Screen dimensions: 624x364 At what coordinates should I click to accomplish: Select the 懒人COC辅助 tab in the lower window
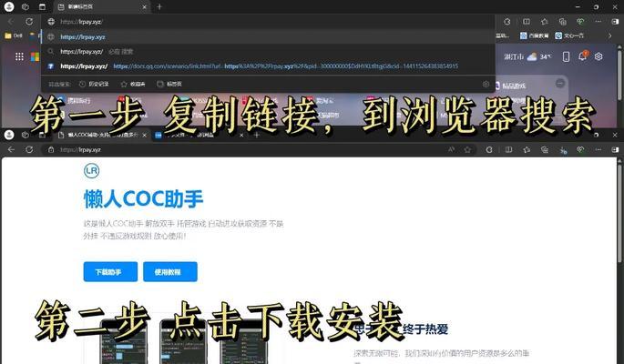103,135
